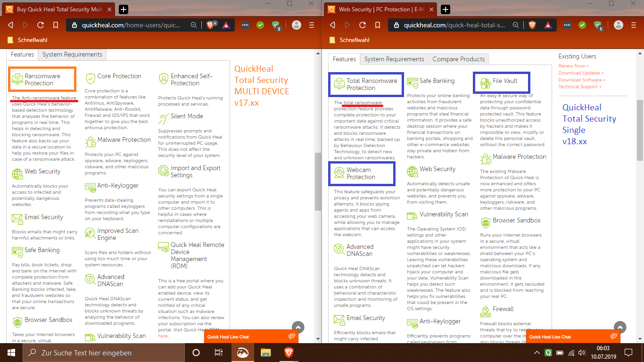Select the Features tab in right window

(344, 59)
